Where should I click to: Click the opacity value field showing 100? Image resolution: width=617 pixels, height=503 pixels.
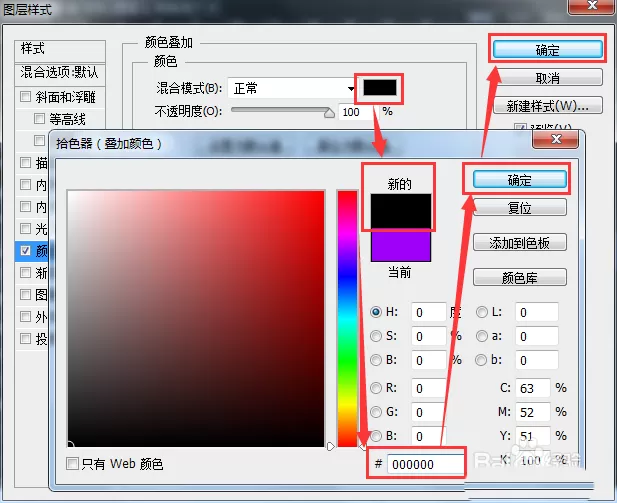tap(356, 112)
